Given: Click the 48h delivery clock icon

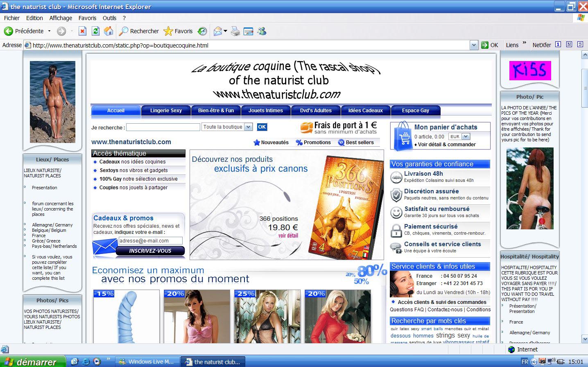Looking at the screenshot, I should pos(396,177).
